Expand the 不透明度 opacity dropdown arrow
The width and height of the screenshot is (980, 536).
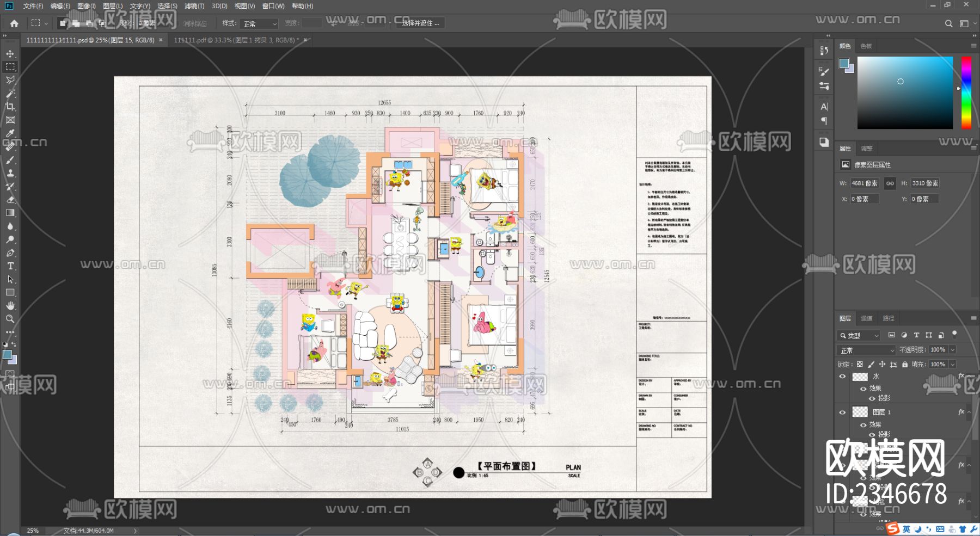coord(952,350)
